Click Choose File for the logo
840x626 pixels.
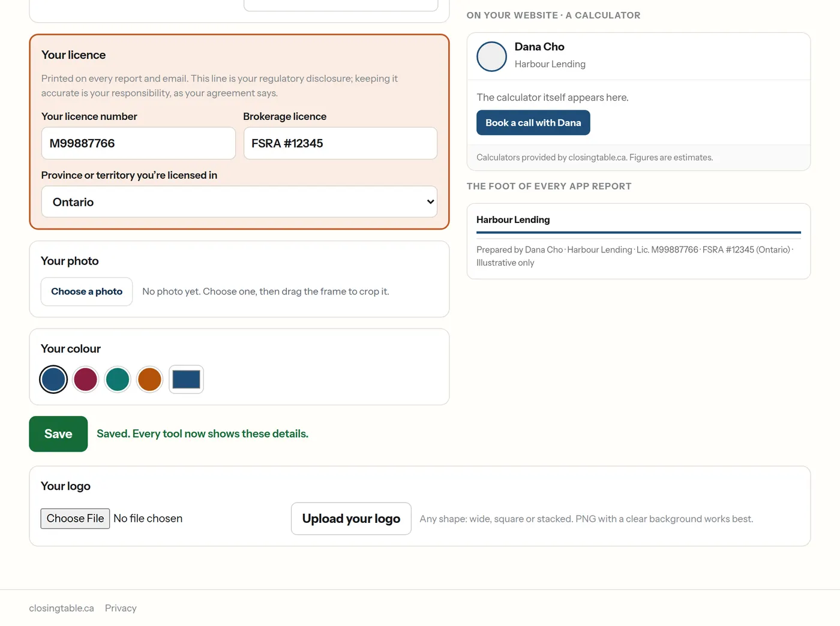pos(75,519)
